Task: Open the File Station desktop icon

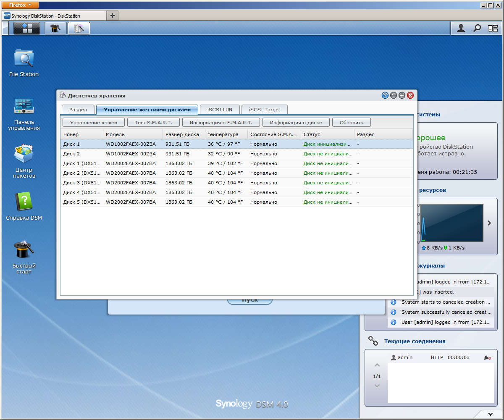Action: pyautogui.click(x=24, y=58)
